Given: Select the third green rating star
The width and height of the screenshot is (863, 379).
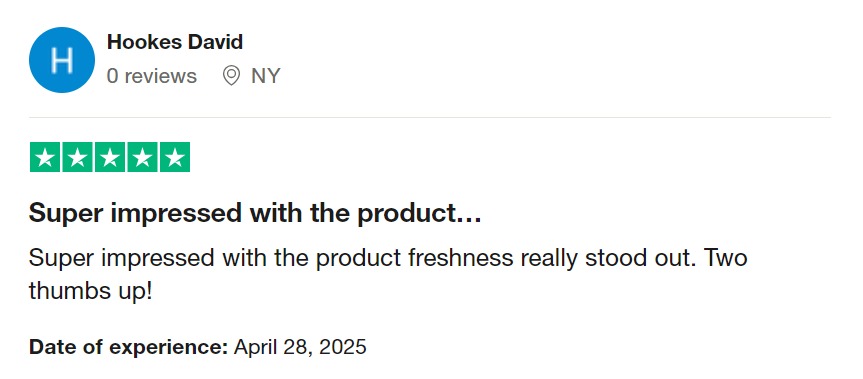Looking at the screenshot, I should tap(110, 157).
